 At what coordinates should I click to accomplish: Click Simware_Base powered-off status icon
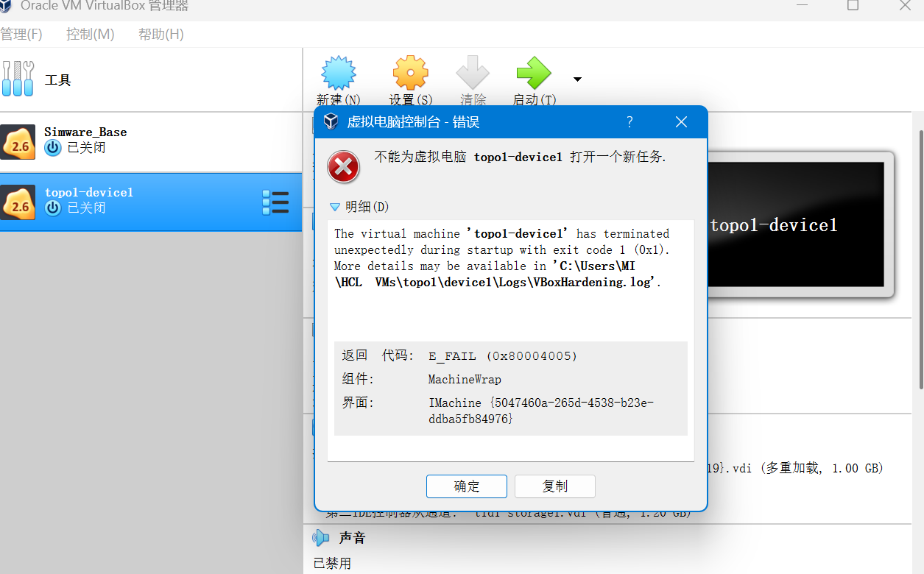pos(52,148)
